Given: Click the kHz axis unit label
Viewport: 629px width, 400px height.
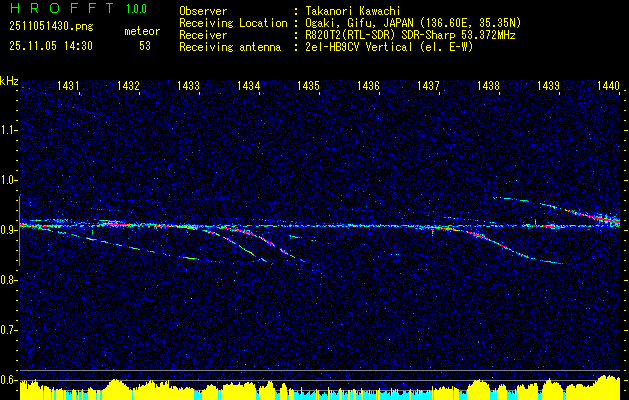Looking at the screenshot, I should [9, 81].
